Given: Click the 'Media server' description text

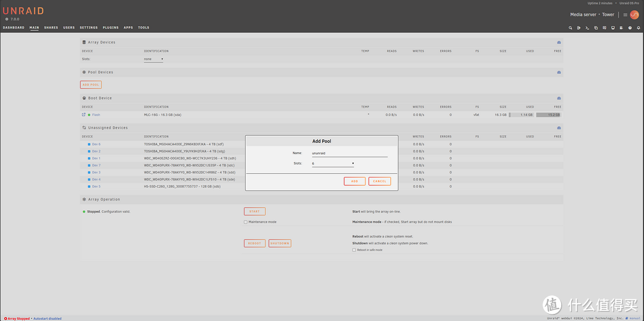Looking at the screenshot, I should (584, 15).
